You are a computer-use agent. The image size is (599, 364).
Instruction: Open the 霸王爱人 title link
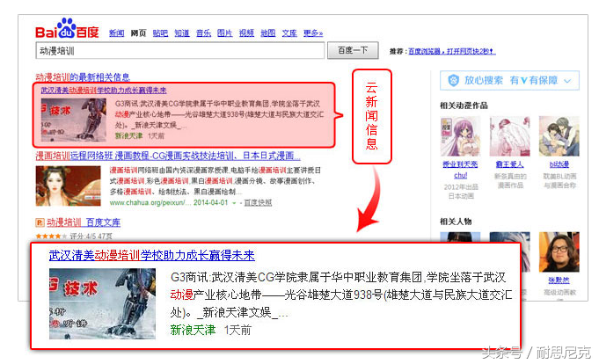click(510, 164)
